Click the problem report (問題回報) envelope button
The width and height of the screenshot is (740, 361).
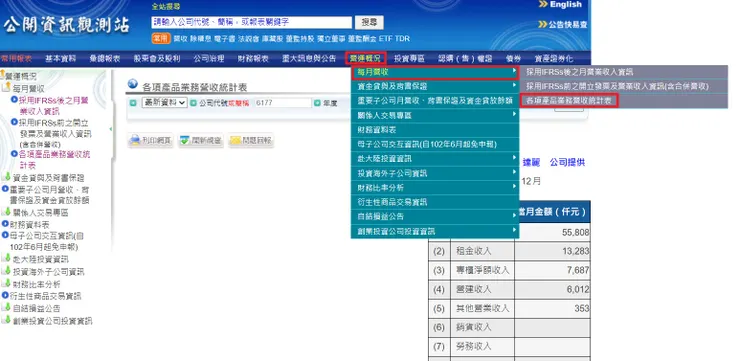pyautogui.click(x=251, y=140)
